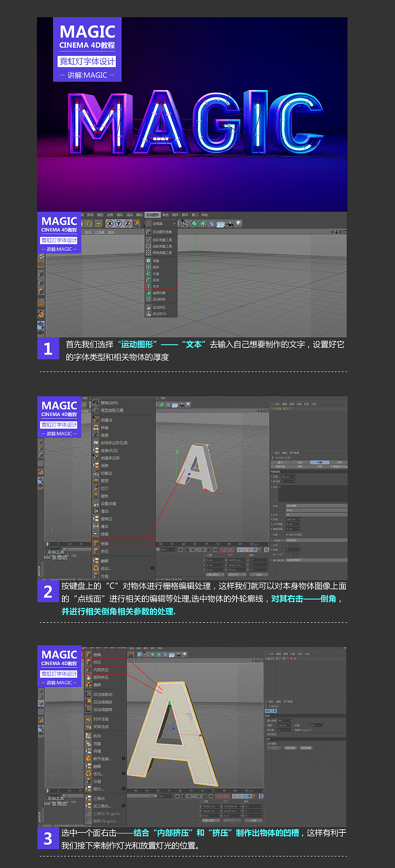Open 对象(相对) dropdown in step 2 coordinates

[x=215, y=575]
